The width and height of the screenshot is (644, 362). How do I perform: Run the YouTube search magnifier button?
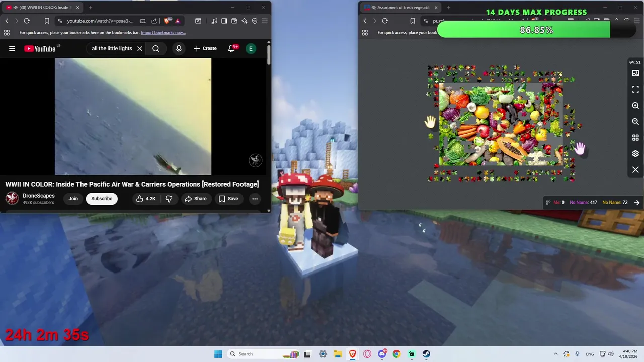click(156, 49)
